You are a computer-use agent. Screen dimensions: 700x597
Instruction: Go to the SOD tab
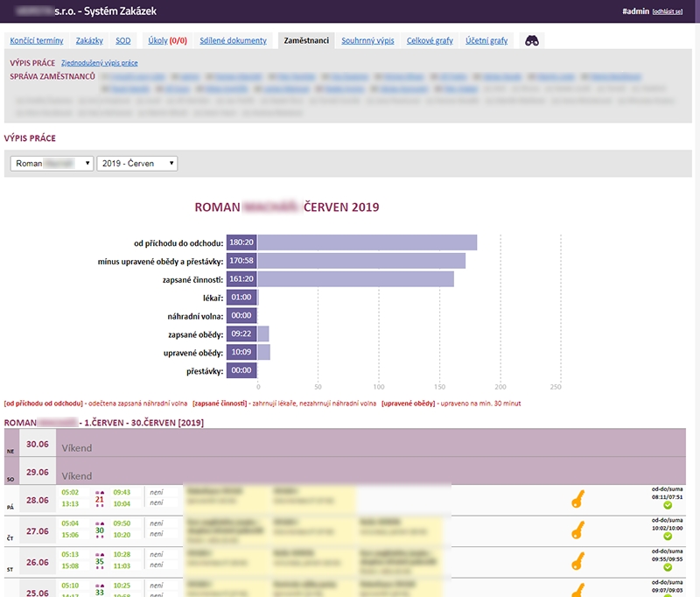click(x=123, y=40)
